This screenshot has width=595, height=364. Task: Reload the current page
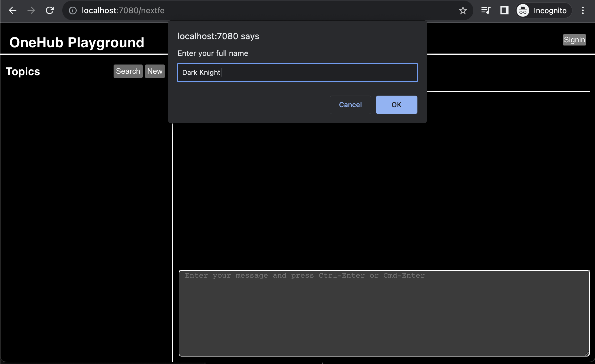point(50,11)
